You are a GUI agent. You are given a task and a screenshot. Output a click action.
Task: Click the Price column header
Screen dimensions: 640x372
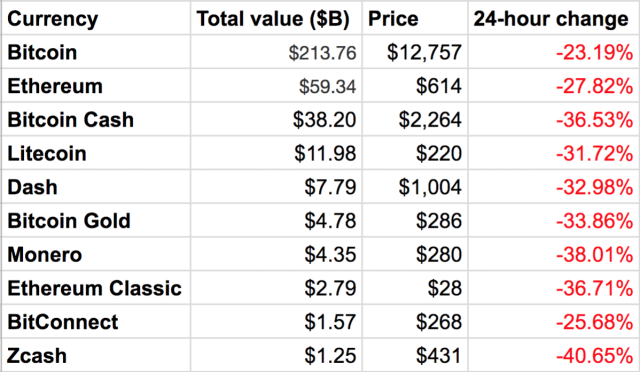[x=415, y=18]
